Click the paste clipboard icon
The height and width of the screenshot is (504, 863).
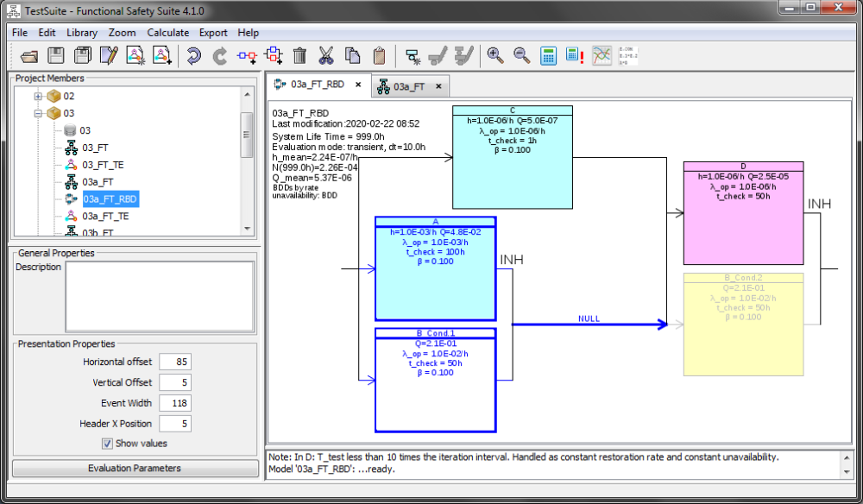pos(379,56)
